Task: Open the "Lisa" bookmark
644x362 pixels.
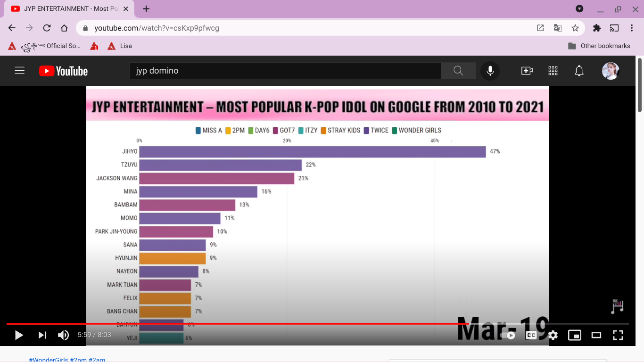Action: point(120,46)
